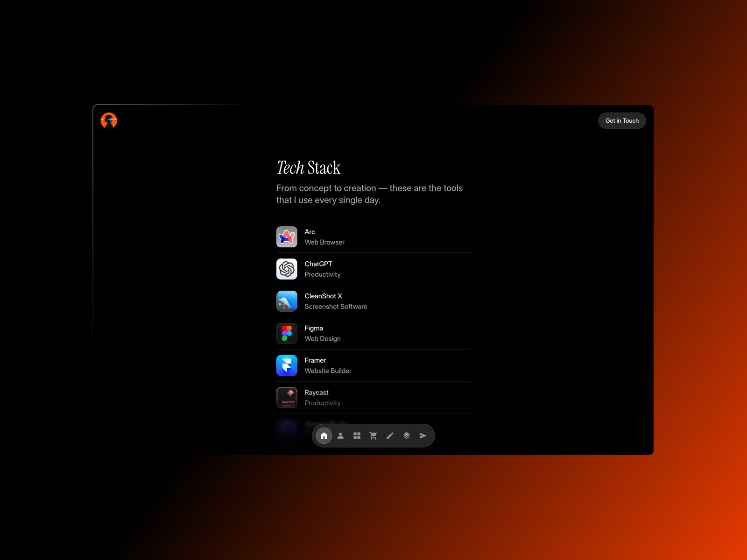This screenshot has width=747, height=560.
Task: Select the grid nav icon
Action: 357,436
